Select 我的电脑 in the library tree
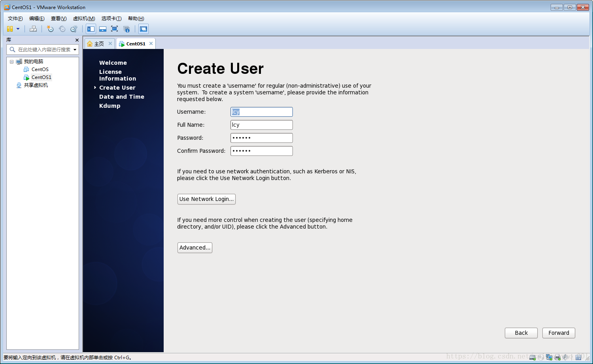 34,62
